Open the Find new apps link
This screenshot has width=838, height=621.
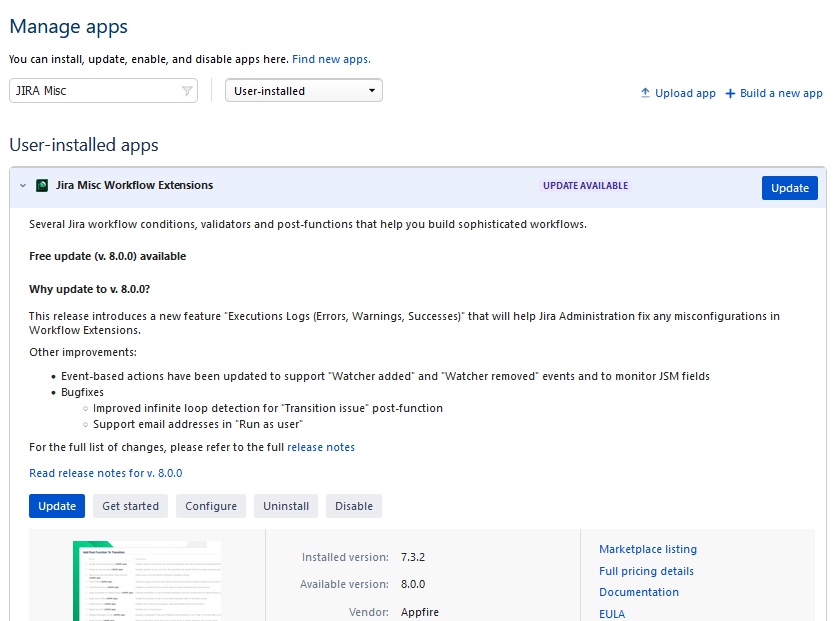coord(331,59)
